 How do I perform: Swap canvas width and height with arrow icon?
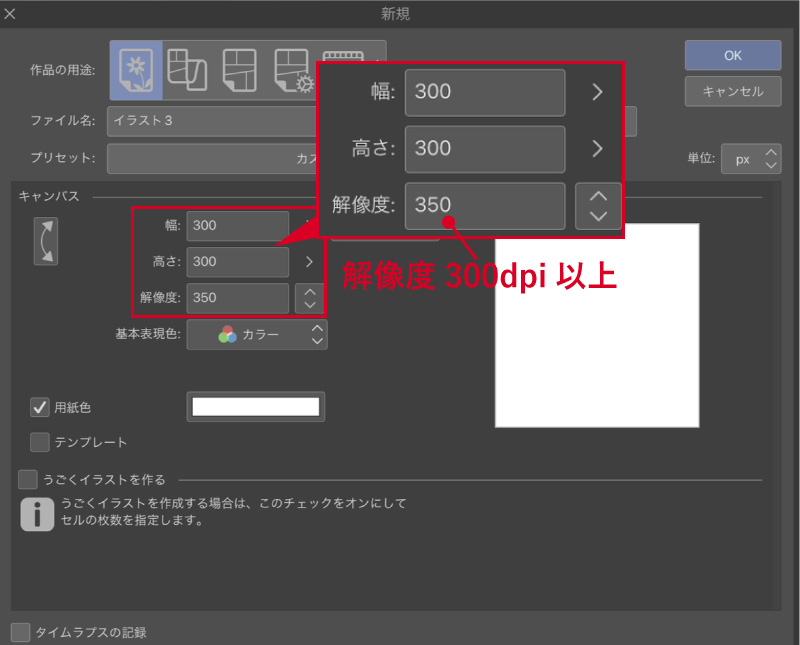46,241
